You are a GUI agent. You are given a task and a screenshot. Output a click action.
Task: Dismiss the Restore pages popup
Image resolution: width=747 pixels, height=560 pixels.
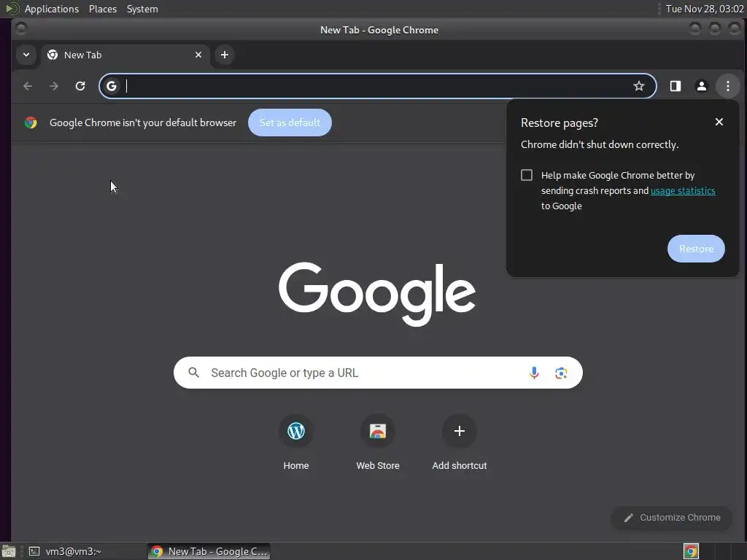(x=719, y=122)
